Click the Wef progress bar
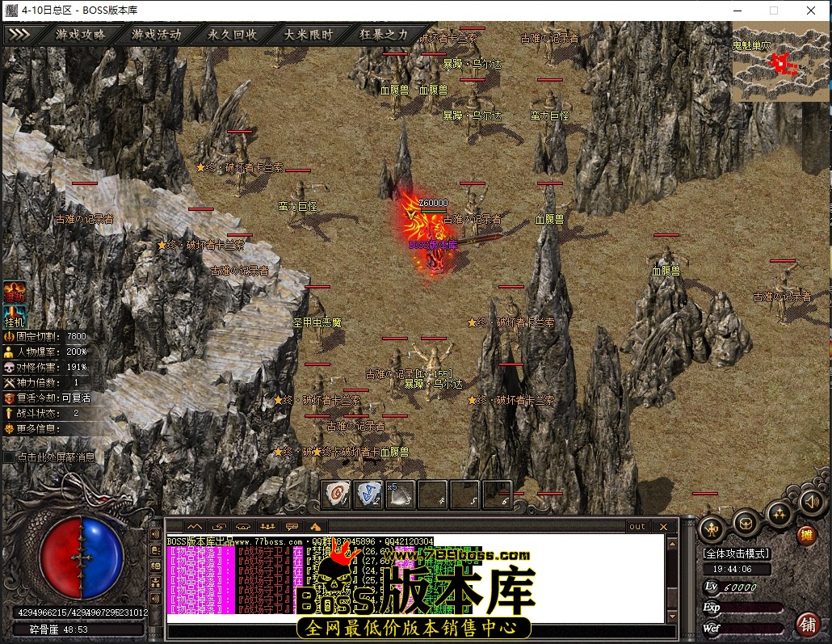 point(752,628)
